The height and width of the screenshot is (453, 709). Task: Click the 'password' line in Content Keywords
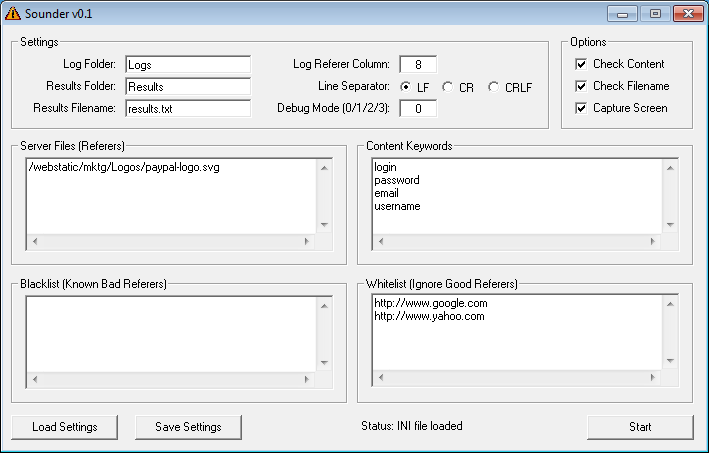[x=397, y=181]
